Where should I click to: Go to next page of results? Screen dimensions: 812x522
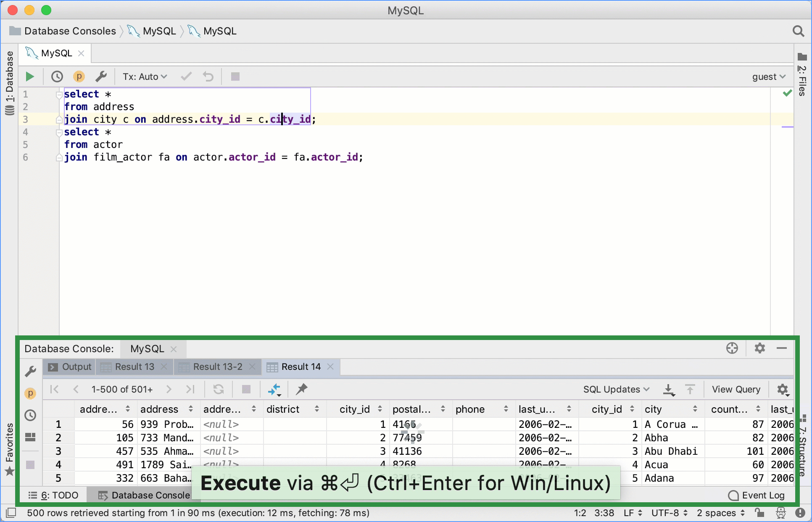click(x=169, y=389)
